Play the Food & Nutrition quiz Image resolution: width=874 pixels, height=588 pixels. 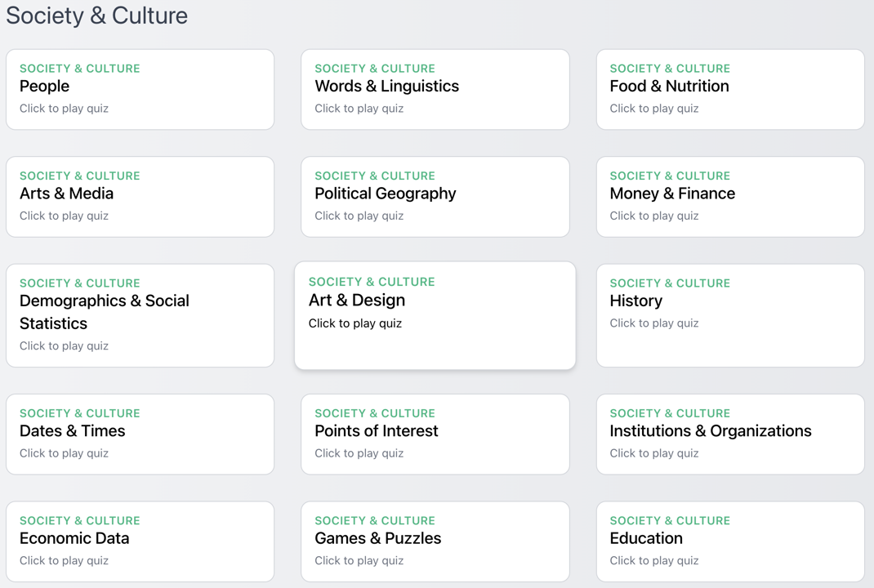coord(729,89)
